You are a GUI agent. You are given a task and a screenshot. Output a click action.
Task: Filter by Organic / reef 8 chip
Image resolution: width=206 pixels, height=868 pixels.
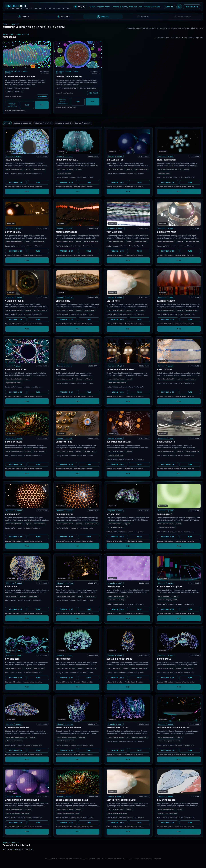(63, 123)
